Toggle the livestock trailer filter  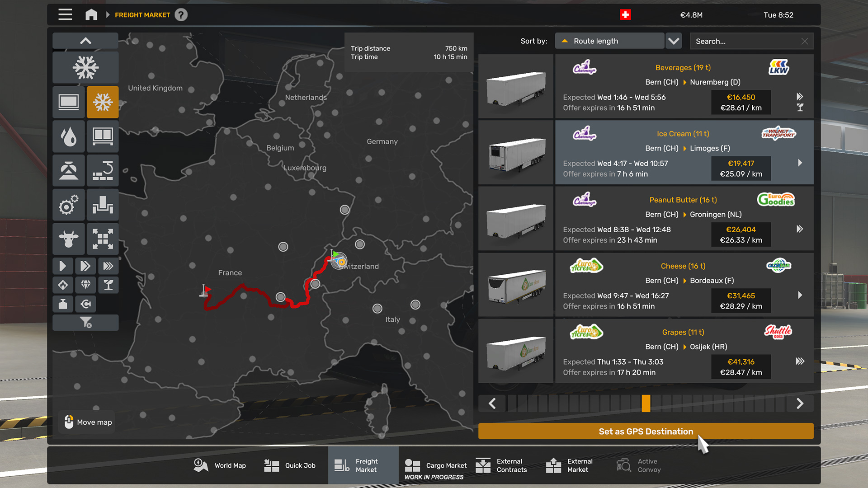pyautogui.click(x=69, y=239)
